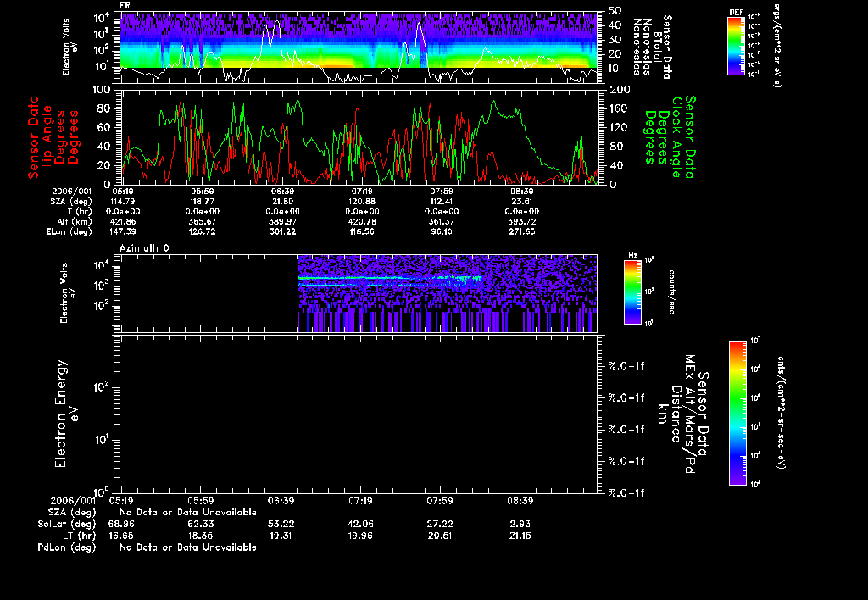Click the Hz counts/sec color scale

[x=632, y=292]
